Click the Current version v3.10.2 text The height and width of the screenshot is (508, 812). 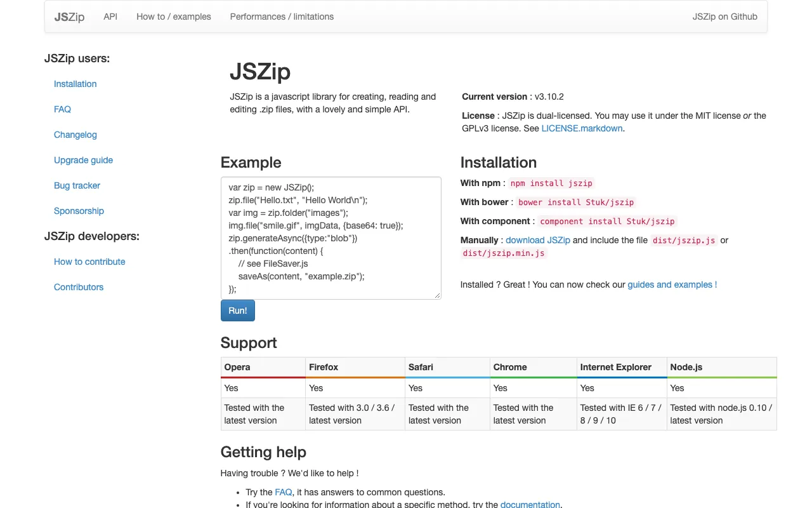coord(513,97)
